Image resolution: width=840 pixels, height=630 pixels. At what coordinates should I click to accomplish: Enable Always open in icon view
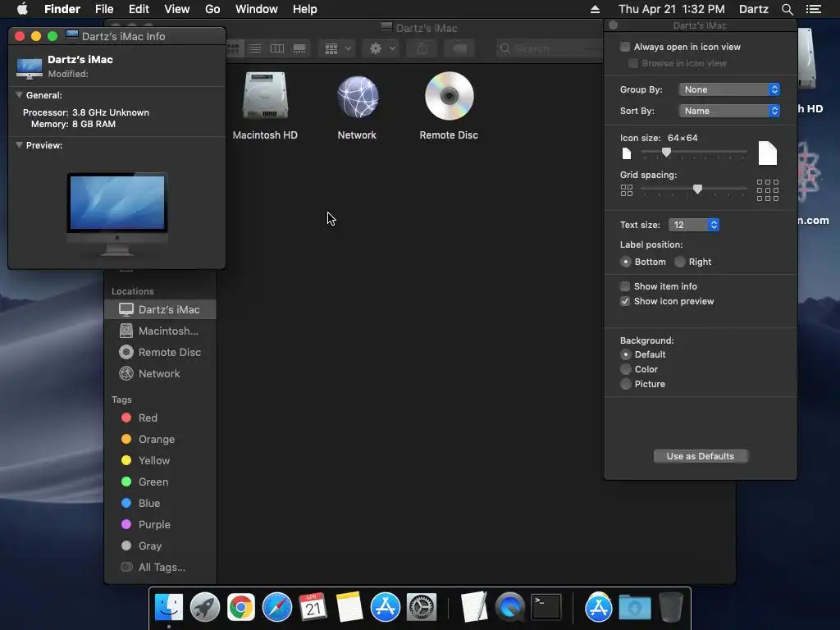[624, 47]
